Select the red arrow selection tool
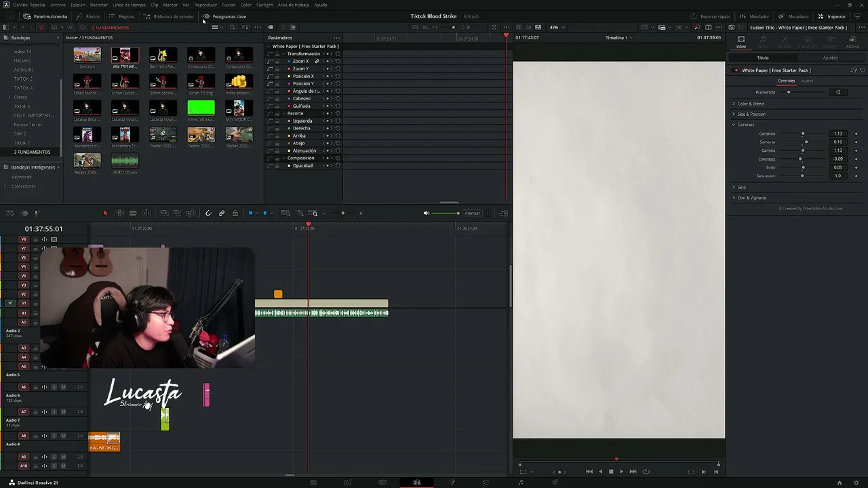868x488 pixels. click(105, 213)
